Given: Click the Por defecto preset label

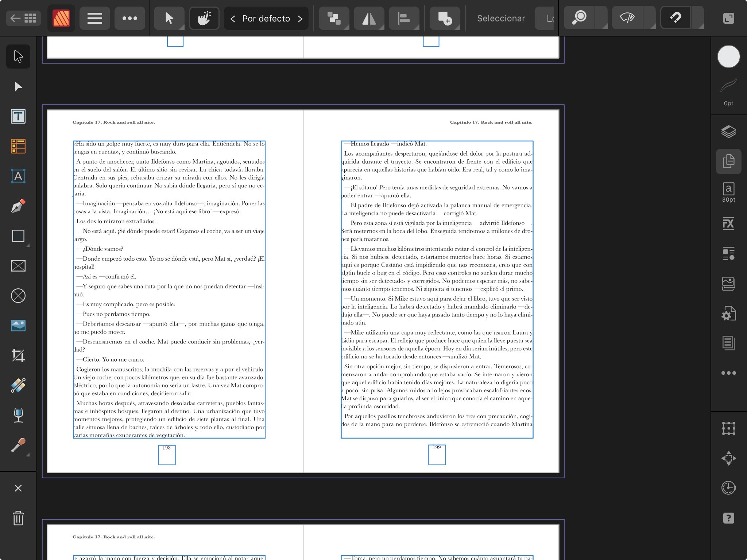Looking at the screenshot, I should (266, 18).
